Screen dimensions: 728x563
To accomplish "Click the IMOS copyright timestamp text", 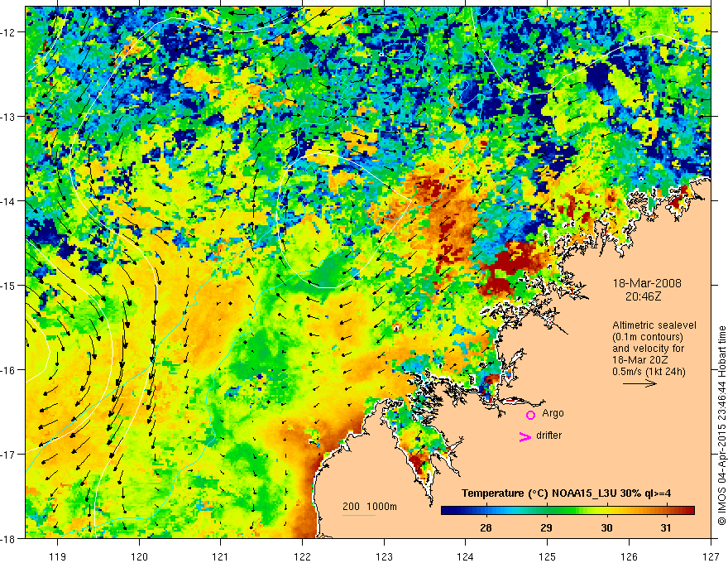I will [x=722, y=425].
